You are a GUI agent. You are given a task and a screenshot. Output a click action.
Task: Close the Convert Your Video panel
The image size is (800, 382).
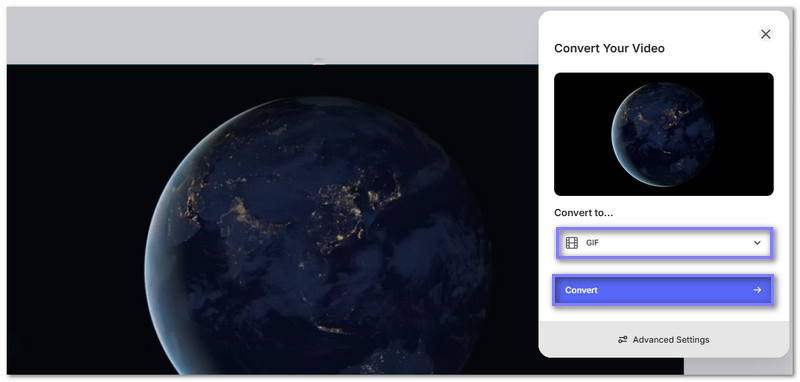pyautogui.click(x=765, y=34)
